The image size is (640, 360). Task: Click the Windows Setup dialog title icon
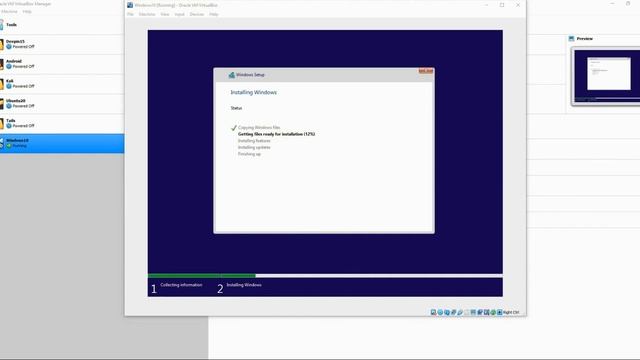click(231, 75)
